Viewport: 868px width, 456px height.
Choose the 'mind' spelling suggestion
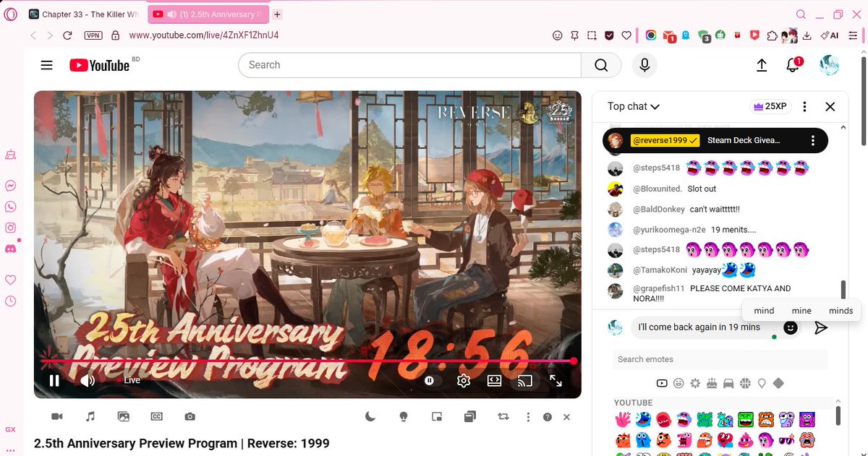[x=764, y=311]
